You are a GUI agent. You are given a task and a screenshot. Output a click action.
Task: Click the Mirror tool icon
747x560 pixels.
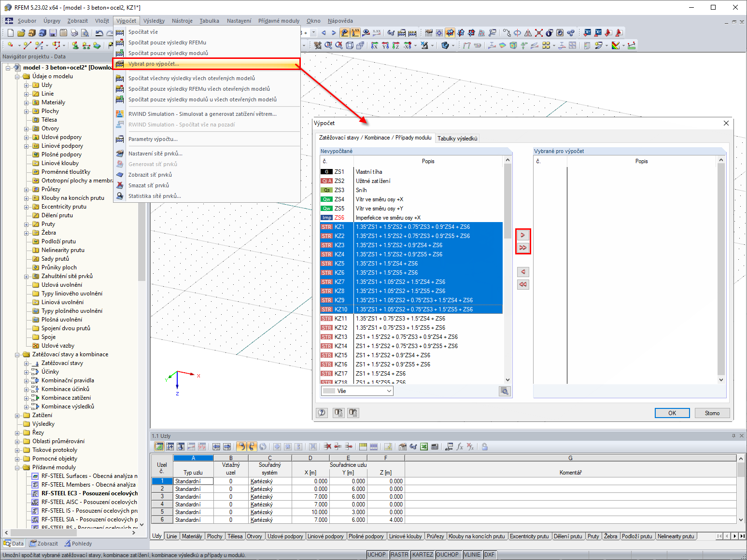point(528,33)
